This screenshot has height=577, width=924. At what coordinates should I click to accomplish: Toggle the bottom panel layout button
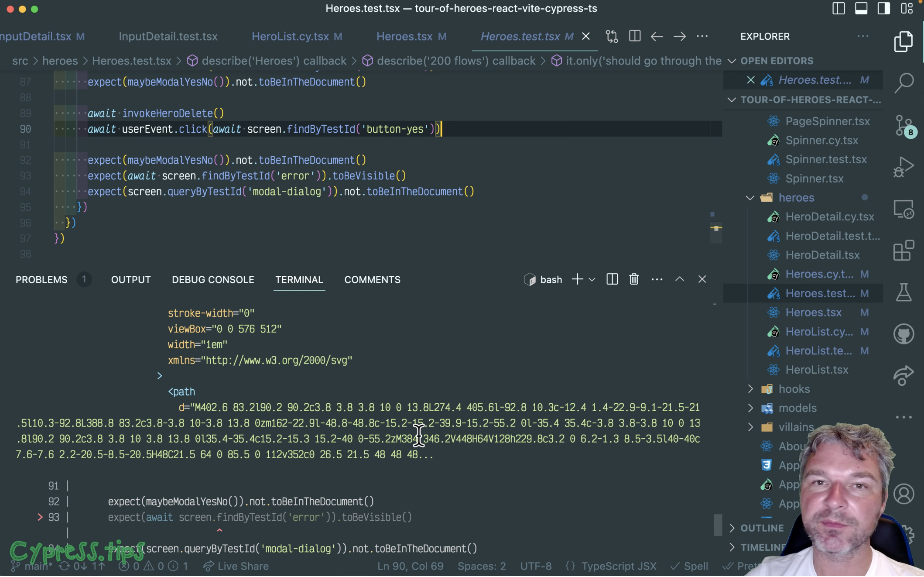click(861, 9)
